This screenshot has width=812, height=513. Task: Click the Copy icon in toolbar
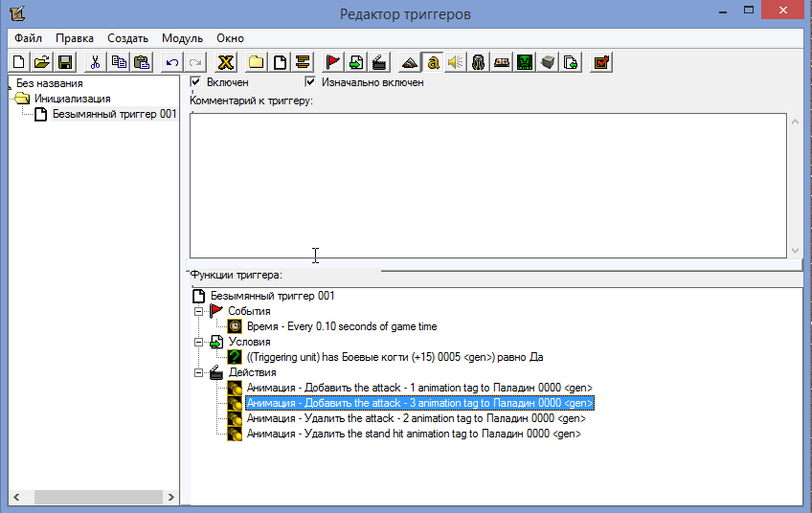click(x=119, y=62)
